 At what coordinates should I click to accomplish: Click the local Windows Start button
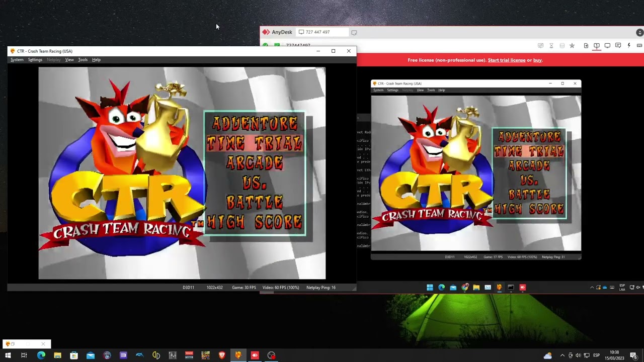(8, 355)
